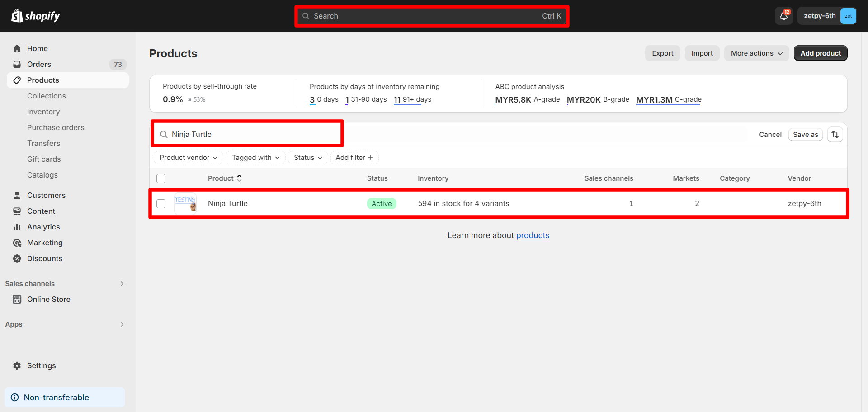Click the Status column header

click(x=377, y=178)
